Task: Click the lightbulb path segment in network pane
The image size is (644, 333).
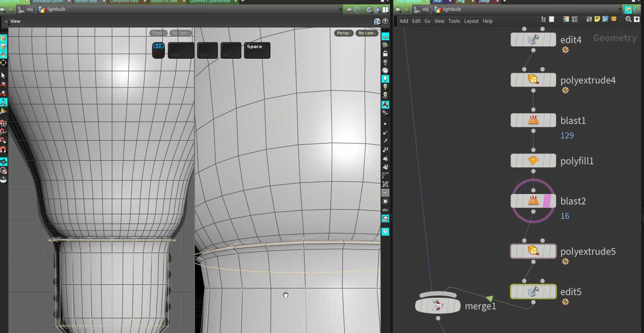Action: pyautogui.click(x=452, y=9)
